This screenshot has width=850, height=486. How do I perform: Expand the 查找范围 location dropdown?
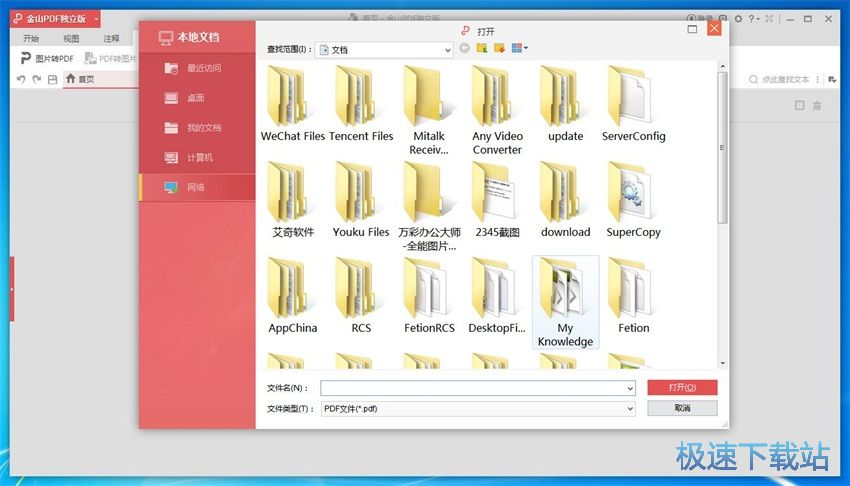tap(448, 50)
